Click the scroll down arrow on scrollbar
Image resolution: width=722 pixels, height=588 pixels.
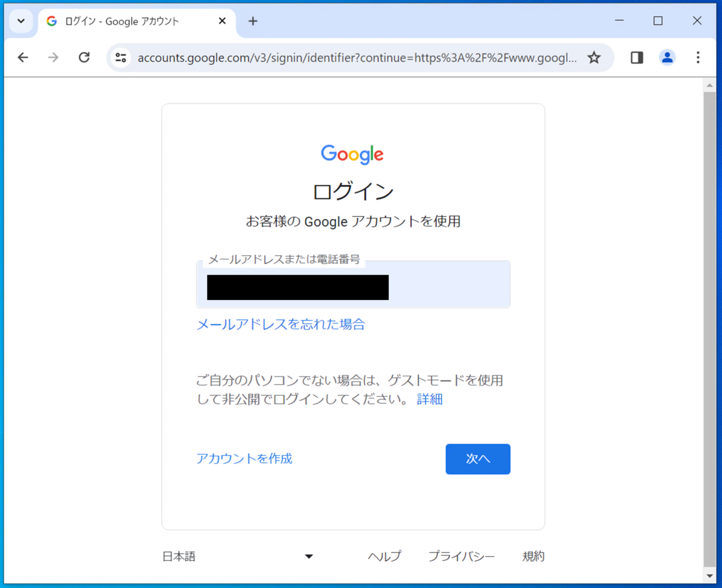(710, 575)
